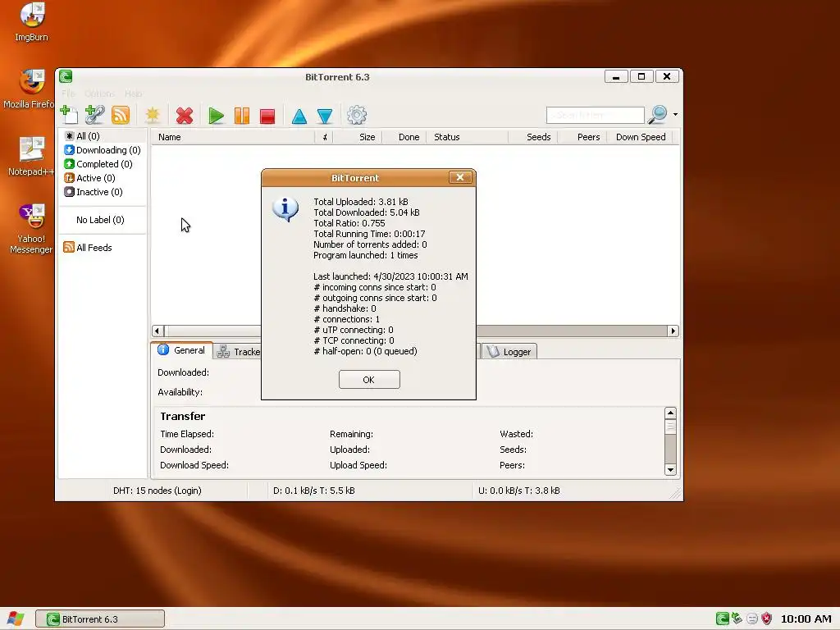Click OK in the statistics dialog

pyautogui.click(x=369, y=379)
